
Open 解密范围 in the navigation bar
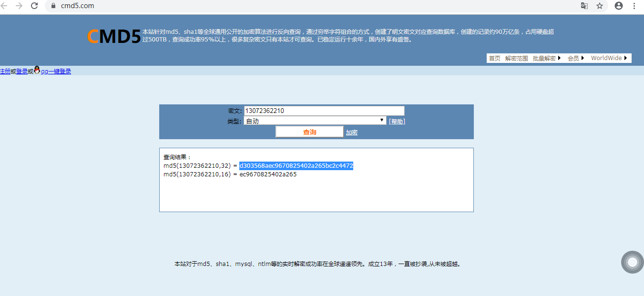(x=516, y=58)
